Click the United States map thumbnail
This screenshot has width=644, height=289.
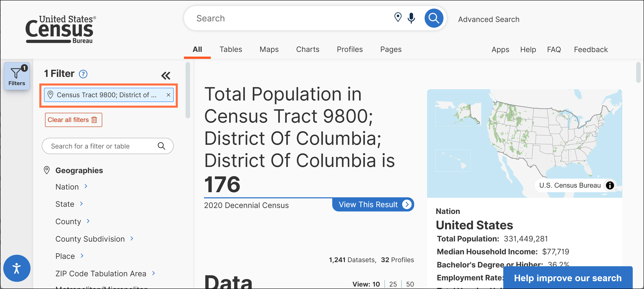(525, 143)
